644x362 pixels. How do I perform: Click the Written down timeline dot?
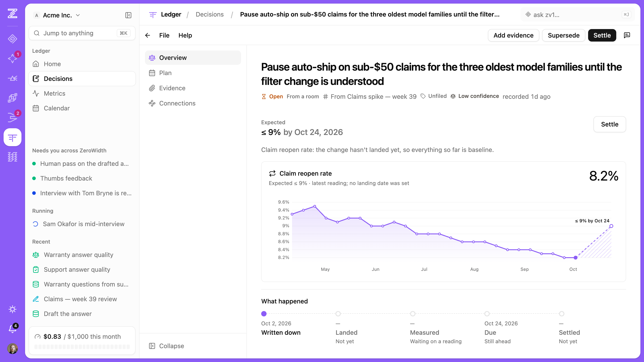264,314
